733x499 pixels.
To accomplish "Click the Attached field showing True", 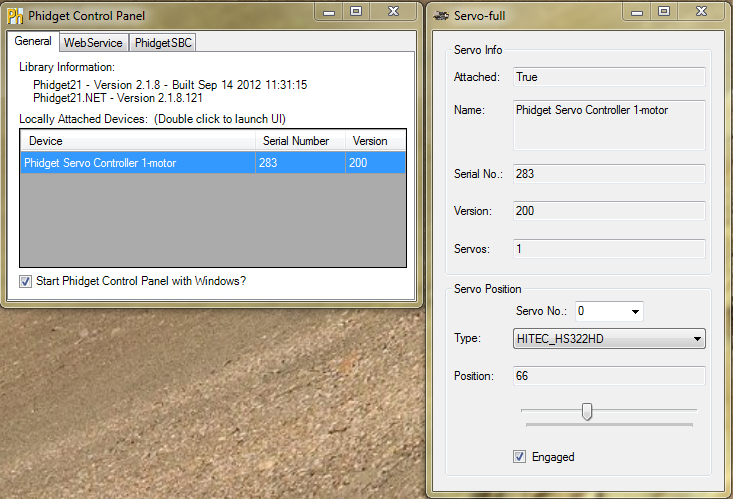I will pos(609,77).
